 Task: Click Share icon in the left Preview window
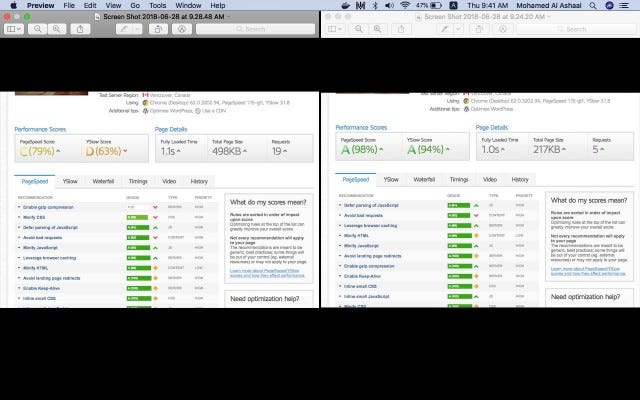[80, 29]
